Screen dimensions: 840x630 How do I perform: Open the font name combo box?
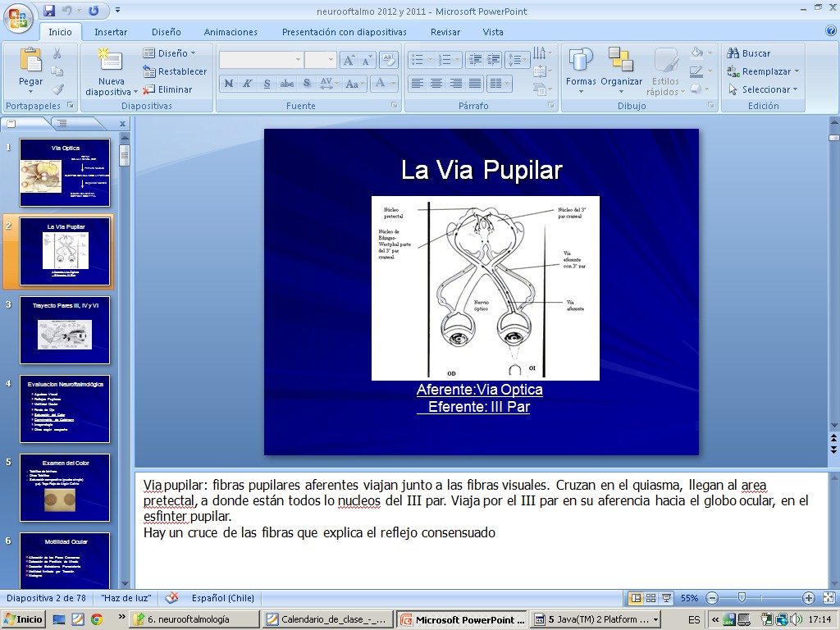tap(261, 60)
